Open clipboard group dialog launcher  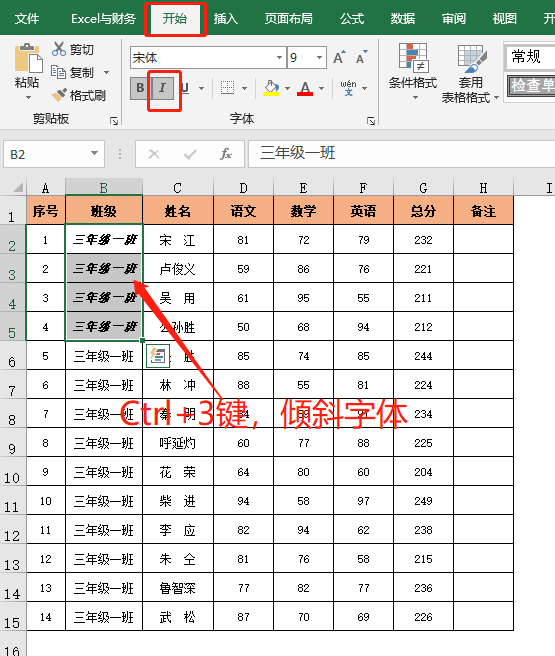[114, 121]
